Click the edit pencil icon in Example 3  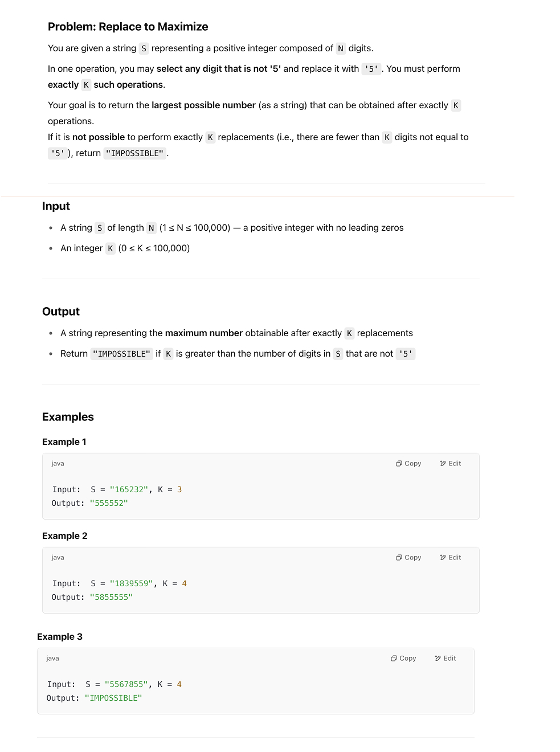(x=438, y=659)
